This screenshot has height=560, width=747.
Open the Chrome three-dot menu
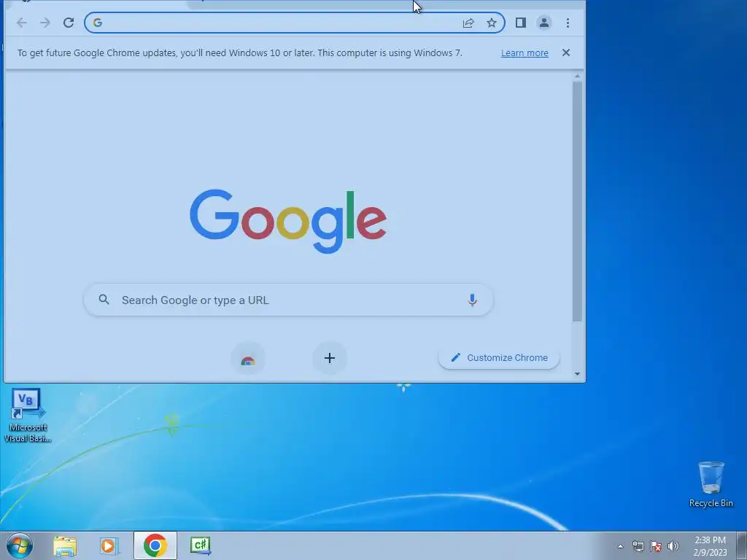click(x=568, y=23)
